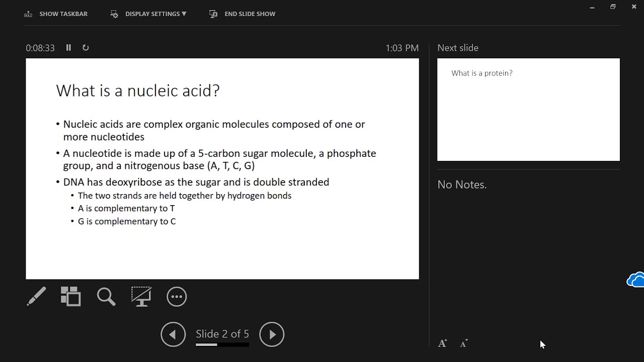Click End Slide Show
The width and height of the screenshot is (644, 362).
coord(243,14)
